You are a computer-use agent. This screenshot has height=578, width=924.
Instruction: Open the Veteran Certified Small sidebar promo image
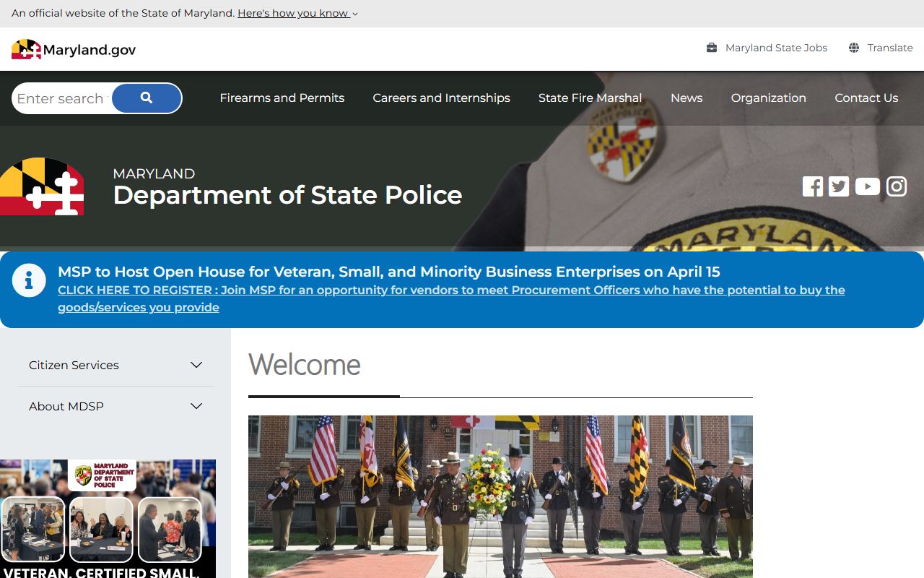[x=108, y=519]
